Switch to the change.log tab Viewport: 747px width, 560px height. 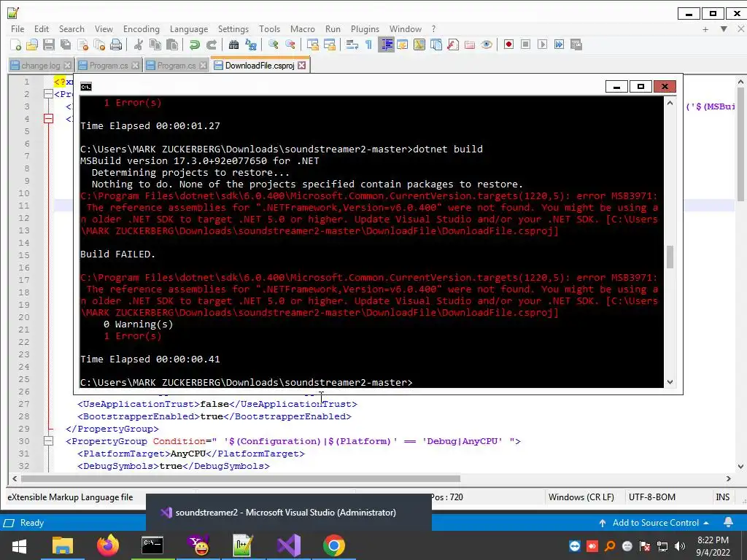tap(41, 66)
